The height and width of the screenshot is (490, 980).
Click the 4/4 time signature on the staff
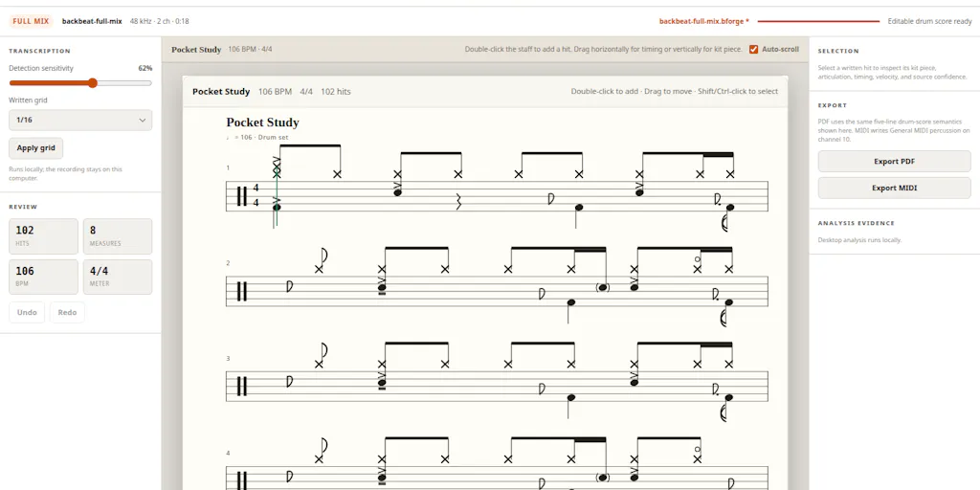[256, 195]
